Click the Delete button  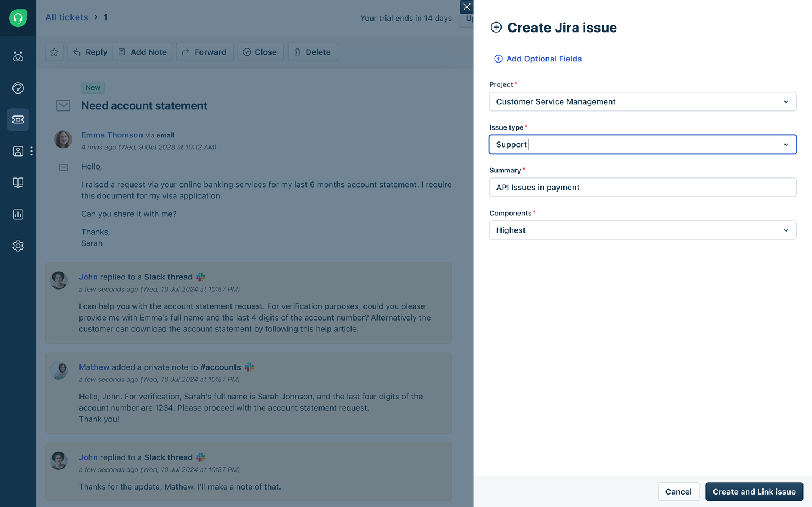coord(313,52)
